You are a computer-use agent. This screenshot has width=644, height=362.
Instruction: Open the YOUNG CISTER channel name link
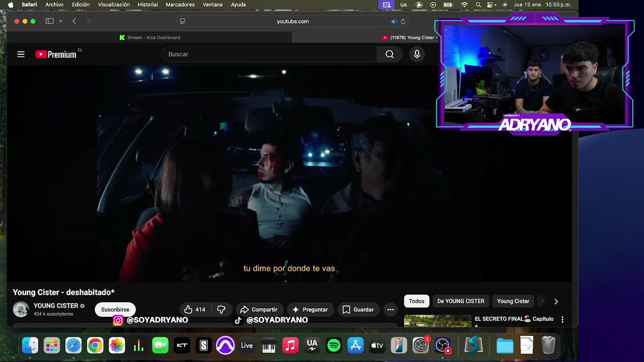coord(56,306)
